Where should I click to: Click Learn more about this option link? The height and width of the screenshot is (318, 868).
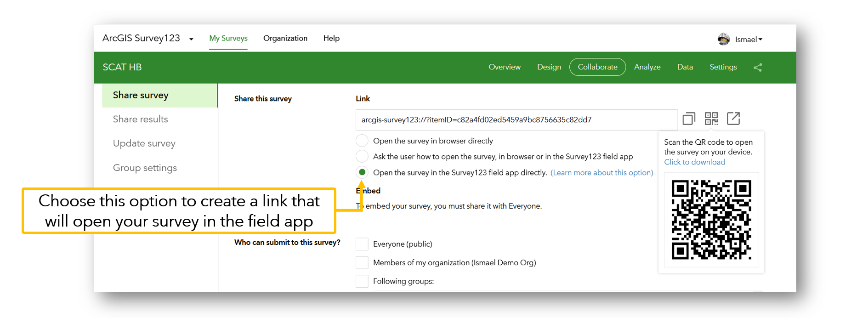[x=601, y=173]
